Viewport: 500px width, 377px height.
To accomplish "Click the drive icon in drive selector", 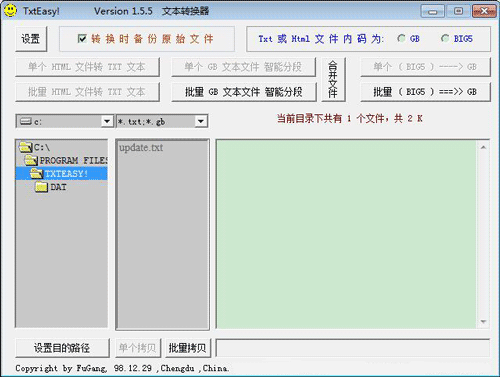I will click(x=25, y=121).
